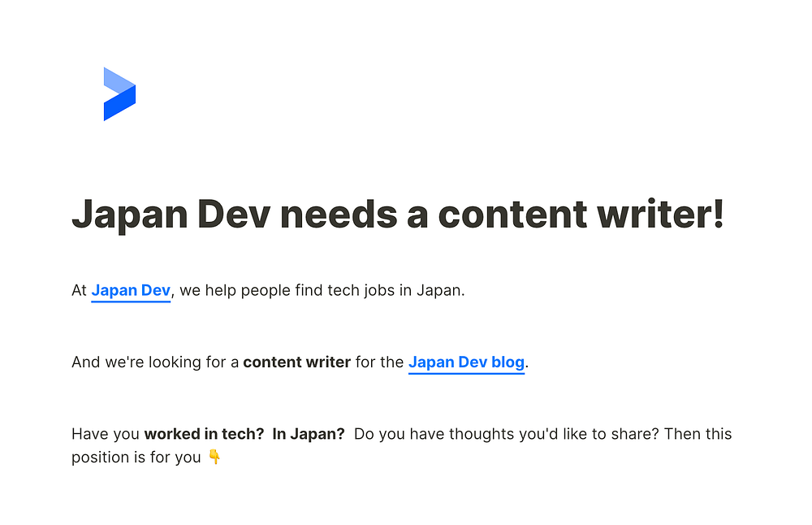Click the Japan Dev blue arrow logo
The width and height of the screenshot is (812, 525).
pos(119,94)
